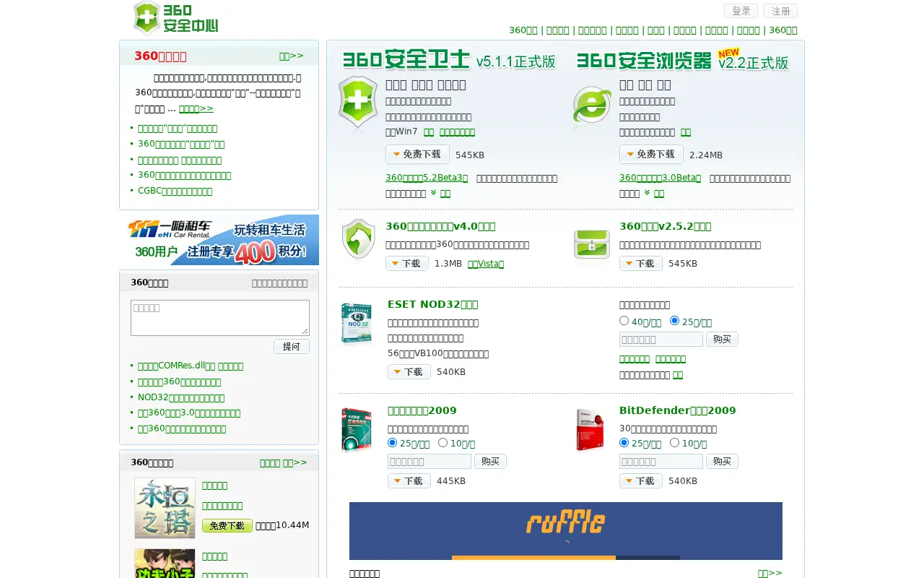The height and width of the screenshot is (578, 924).
Task: Select the 10 option under BitDefender 2009
Action: 675,443
